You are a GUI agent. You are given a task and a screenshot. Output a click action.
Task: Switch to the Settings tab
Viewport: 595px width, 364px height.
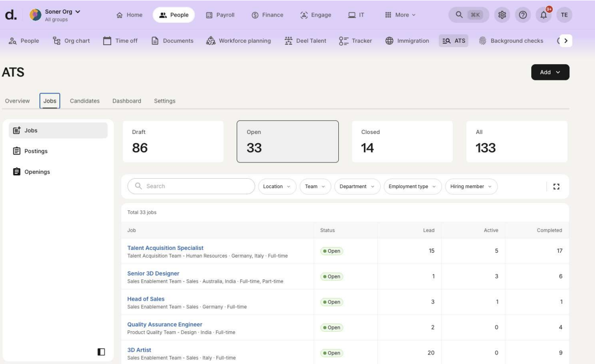164,101
